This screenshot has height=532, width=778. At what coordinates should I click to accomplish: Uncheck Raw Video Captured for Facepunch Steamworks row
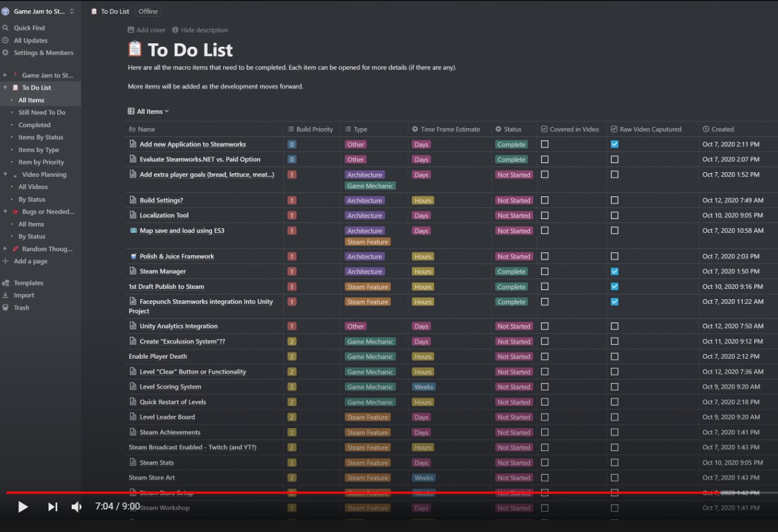(614, 302)
